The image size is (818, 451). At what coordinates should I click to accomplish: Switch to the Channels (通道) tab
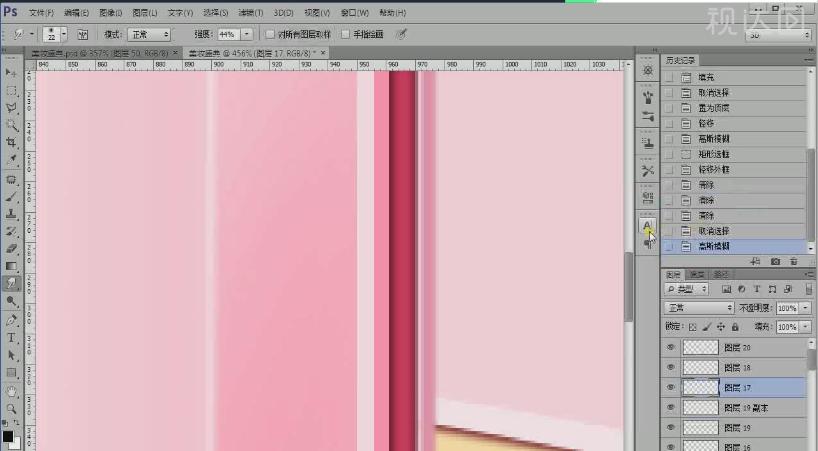coord(697,274)
